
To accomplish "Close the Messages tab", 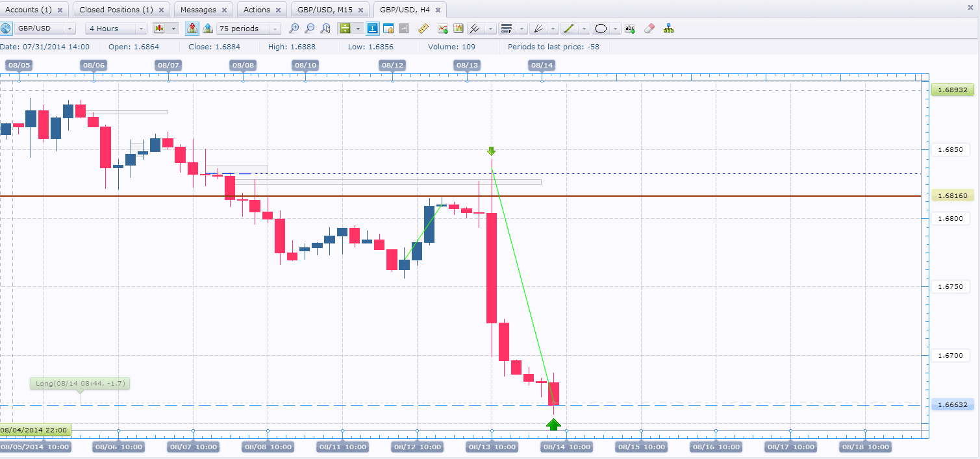I will click(x=225, y=10).
